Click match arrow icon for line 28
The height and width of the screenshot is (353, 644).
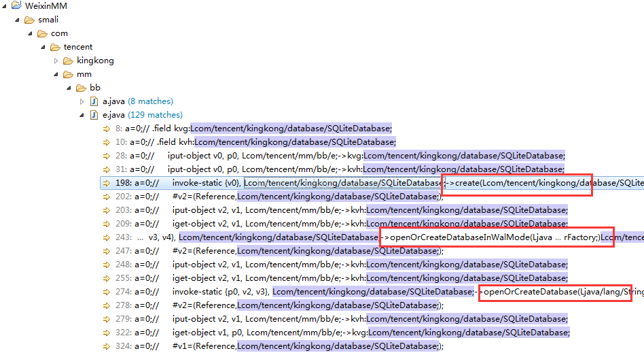pyautogui.click(x=107, y=156)
